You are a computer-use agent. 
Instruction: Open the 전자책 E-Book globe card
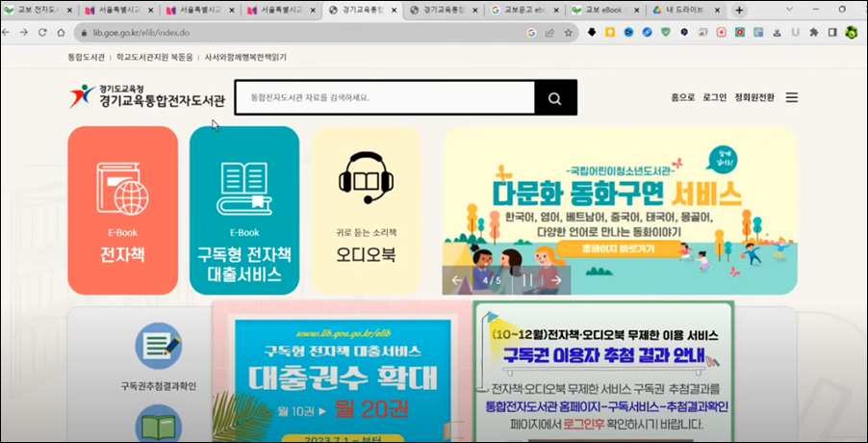123,210
